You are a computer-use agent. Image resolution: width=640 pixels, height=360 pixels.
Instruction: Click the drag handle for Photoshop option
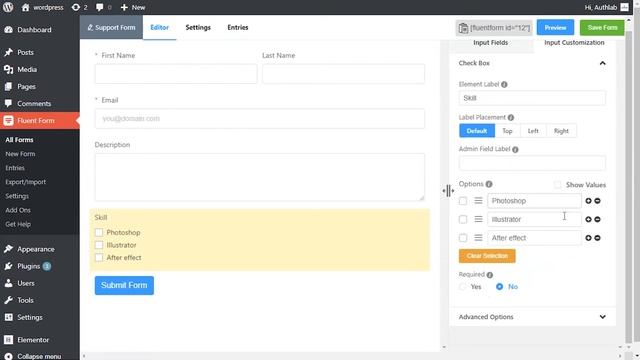tap(478, 201)
